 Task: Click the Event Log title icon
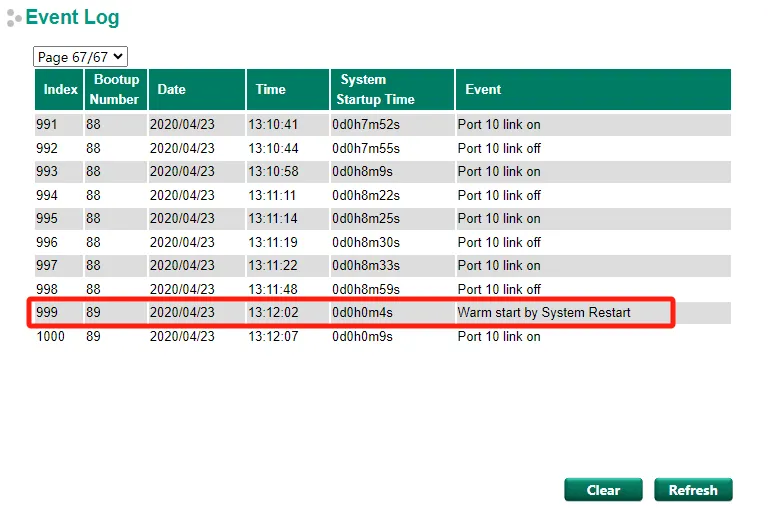click(x=13, y=18)
